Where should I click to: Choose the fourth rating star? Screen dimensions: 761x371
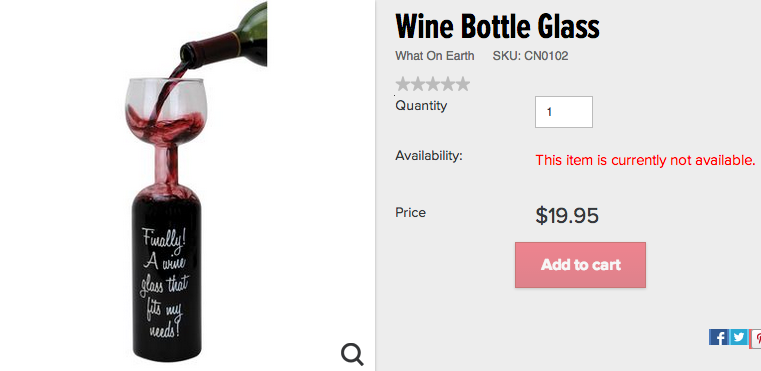[x=448, y=84]
